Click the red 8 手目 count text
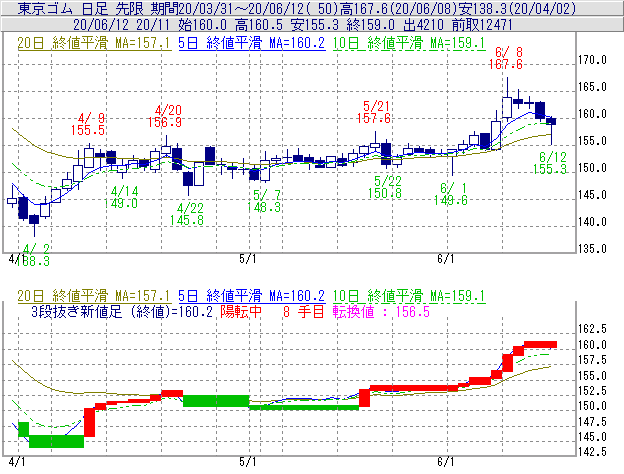 click(x=304, y=312)
